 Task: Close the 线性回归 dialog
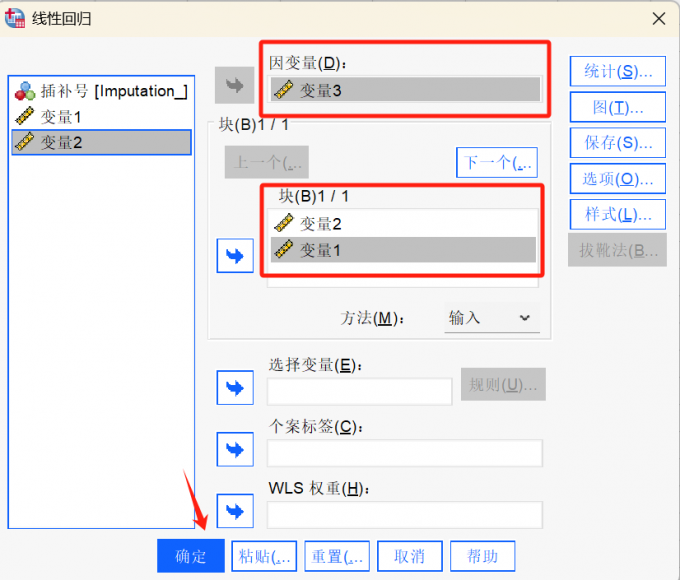[659, 19]
